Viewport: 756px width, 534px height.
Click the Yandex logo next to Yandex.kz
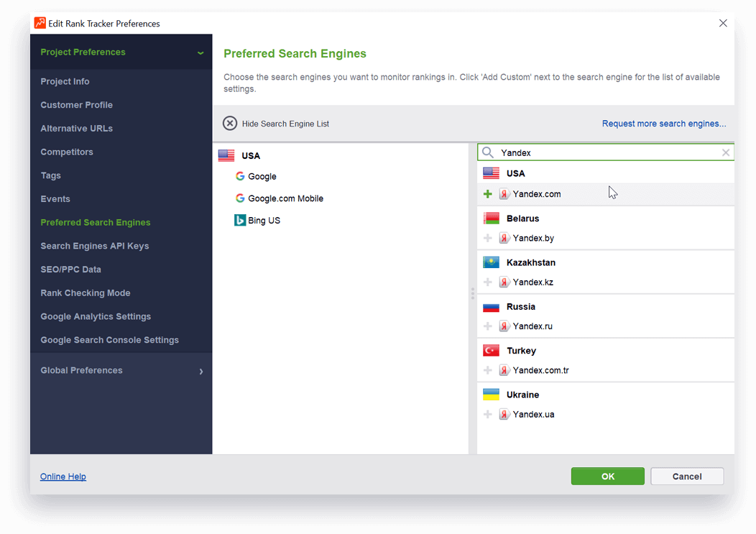tap(504, 282)
